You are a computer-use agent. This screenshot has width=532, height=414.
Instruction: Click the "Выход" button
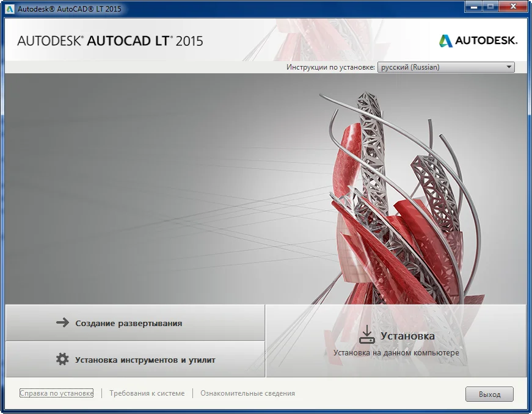489,394
